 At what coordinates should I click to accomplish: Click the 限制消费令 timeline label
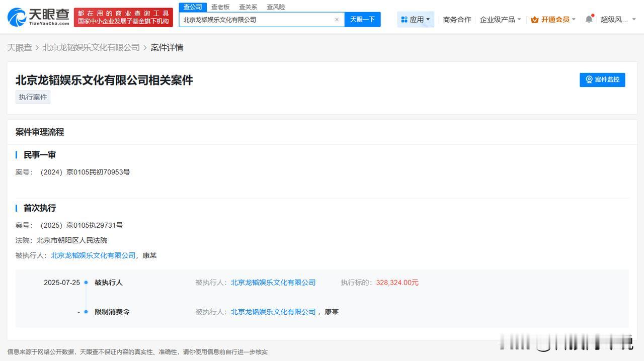pyautogui.click(x=112, y=312)
